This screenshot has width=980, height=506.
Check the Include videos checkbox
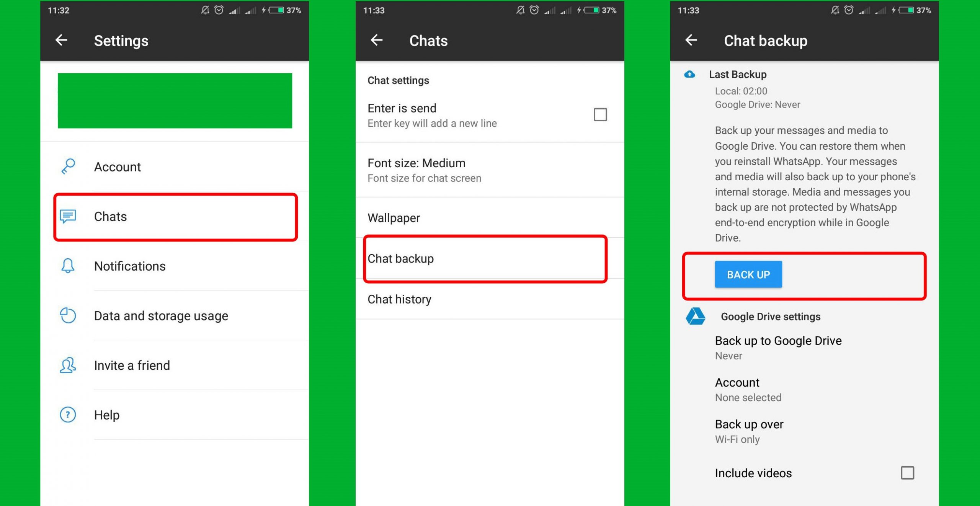(x=907, y=473)
